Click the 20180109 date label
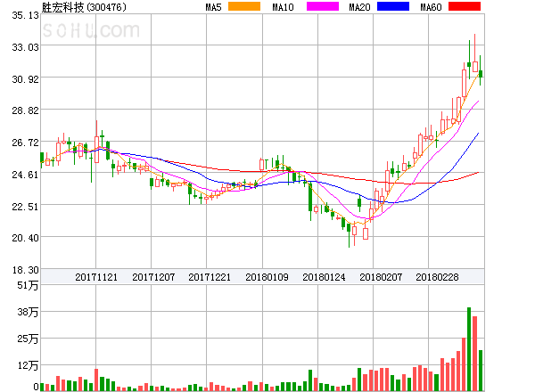Image resolution: width=535 pixels, height=392 pixels. [x=267, y=277]
